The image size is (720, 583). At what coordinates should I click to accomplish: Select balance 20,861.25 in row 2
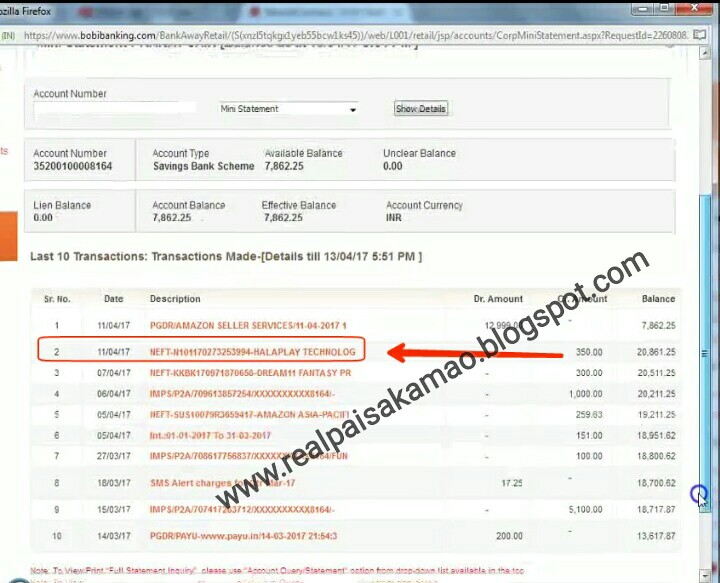656,352
